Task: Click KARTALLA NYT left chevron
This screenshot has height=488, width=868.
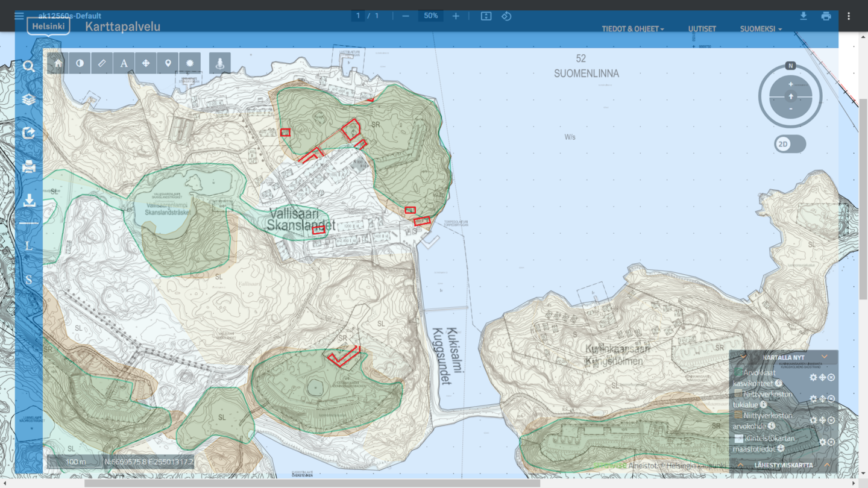Action: (x=743, y=357)
